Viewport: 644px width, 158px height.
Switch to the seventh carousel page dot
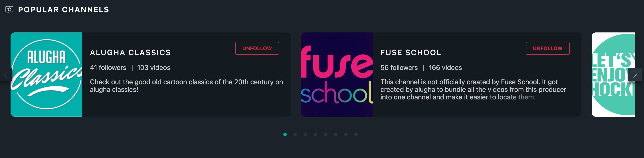tap(346, 134)
